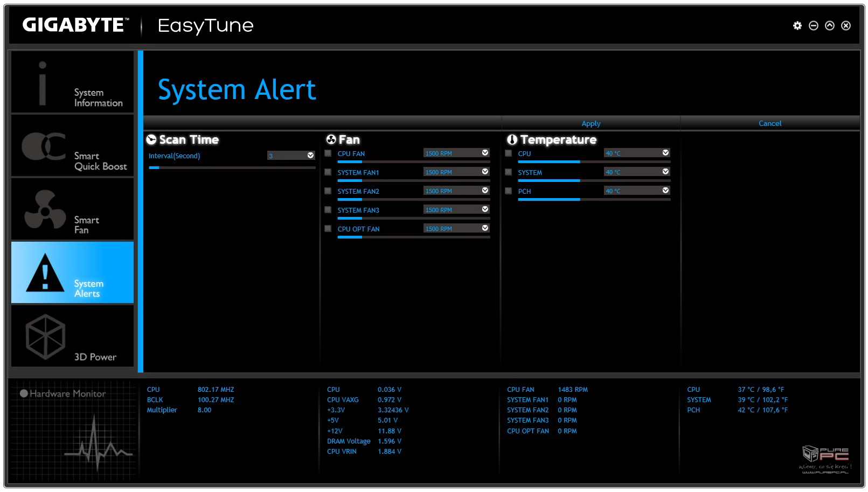868x492 pixels.
Task: Open the SYSTEM FAN3 RPM dropdown
Action: click(x=456, y=209)
